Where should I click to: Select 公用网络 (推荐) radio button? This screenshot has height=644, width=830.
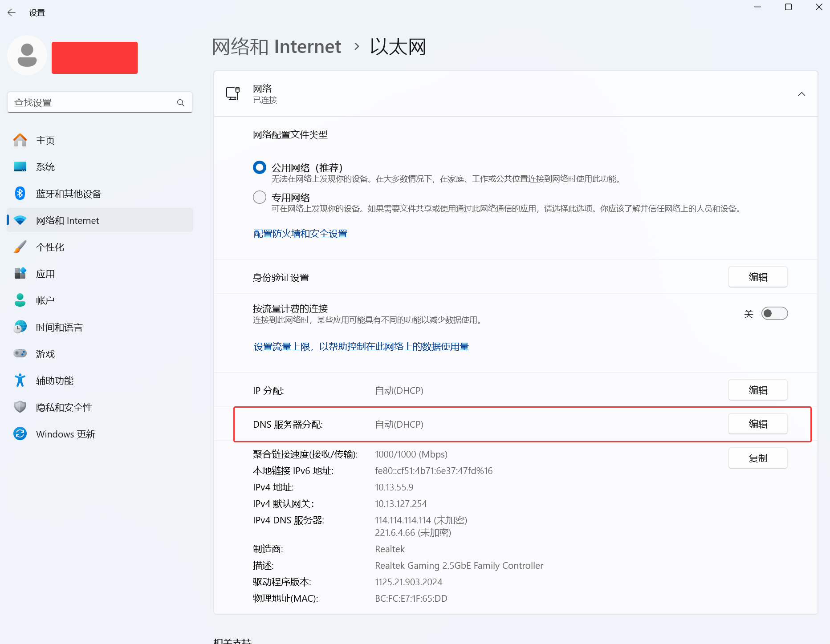260,167
